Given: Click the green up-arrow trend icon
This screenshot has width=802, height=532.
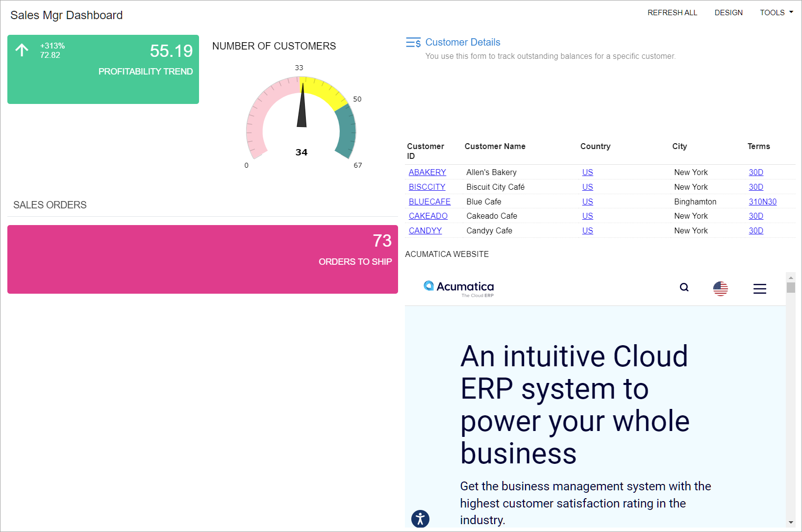Looking at the screenshot, I should pyautogui.click(x=22, y=50).
